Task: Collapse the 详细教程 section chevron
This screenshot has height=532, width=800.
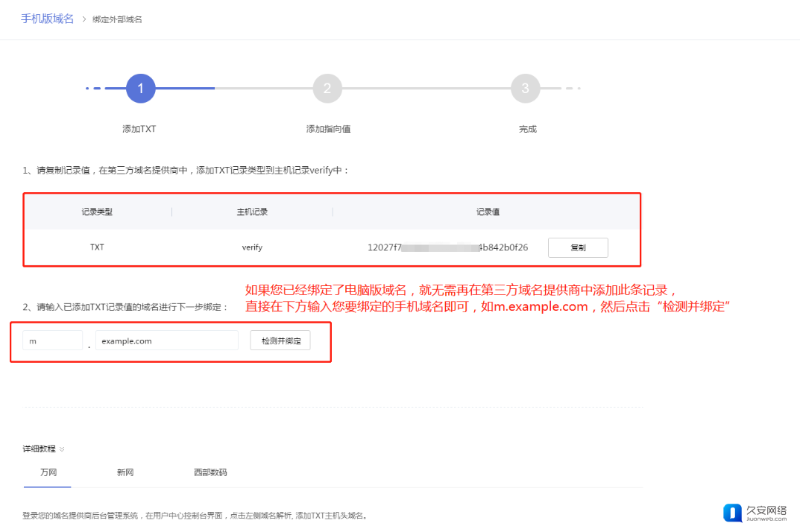Action: (x=63, y=449)
